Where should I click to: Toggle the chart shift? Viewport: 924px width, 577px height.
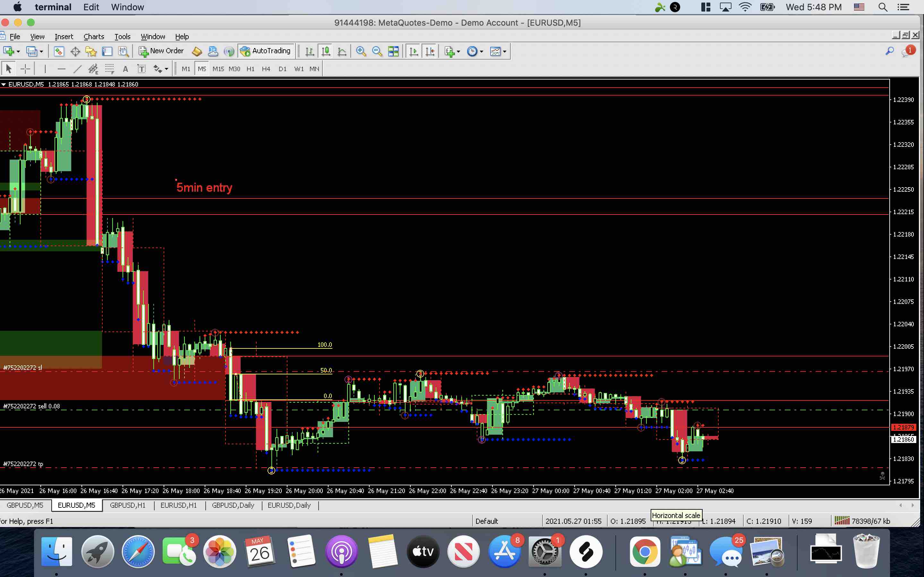pos(430,51)
